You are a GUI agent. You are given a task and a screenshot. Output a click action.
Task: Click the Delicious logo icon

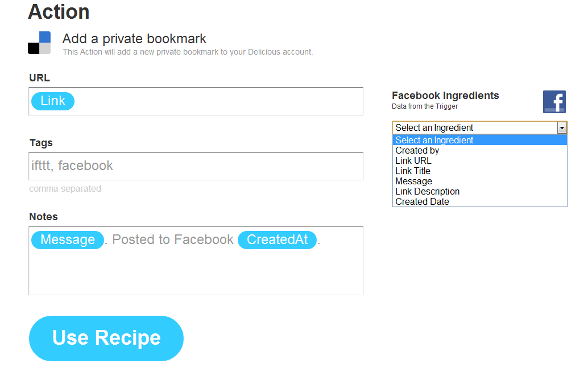coord(39,43)
